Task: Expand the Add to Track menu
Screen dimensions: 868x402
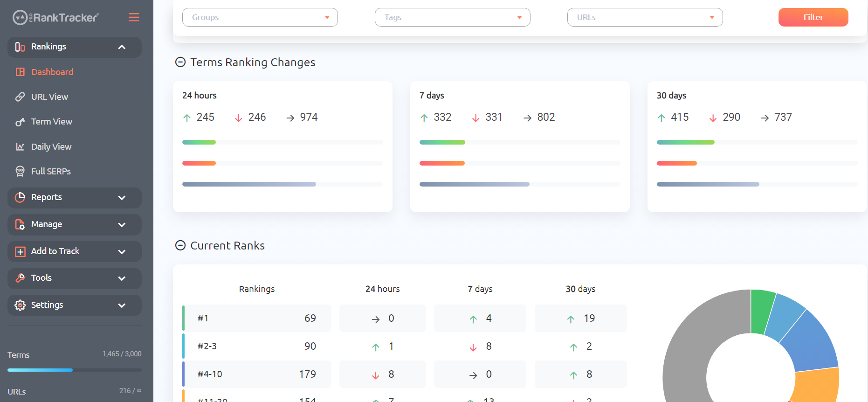Action: pyautogui.click(x=75, y=251)
